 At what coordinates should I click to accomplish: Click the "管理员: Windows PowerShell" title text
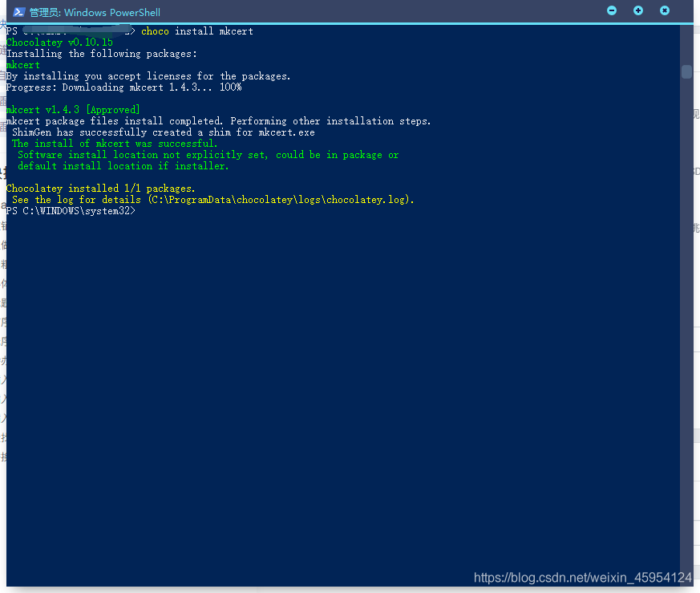95,12
